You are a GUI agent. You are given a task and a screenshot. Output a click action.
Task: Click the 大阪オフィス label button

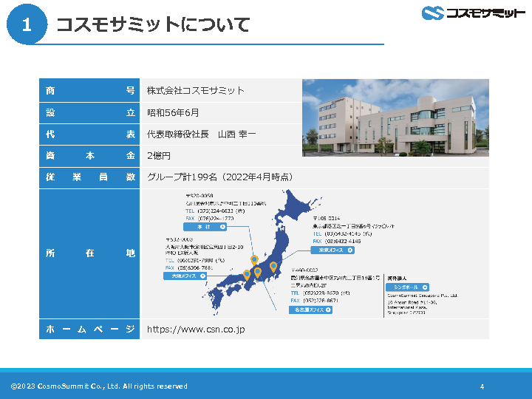pyautogui.click(x=184, y=276)
